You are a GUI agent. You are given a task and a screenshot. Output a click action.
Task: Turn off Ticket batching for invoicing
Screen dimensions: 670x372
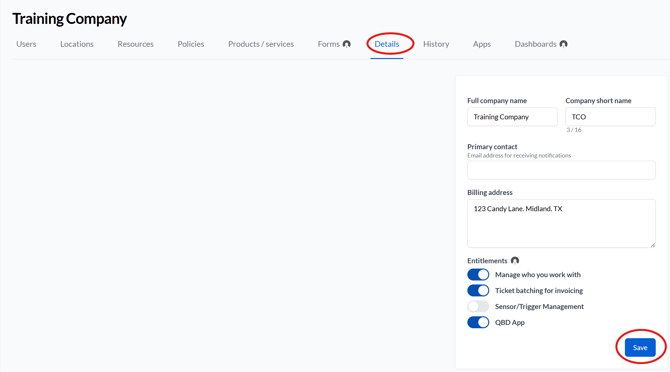click(478, 290)
